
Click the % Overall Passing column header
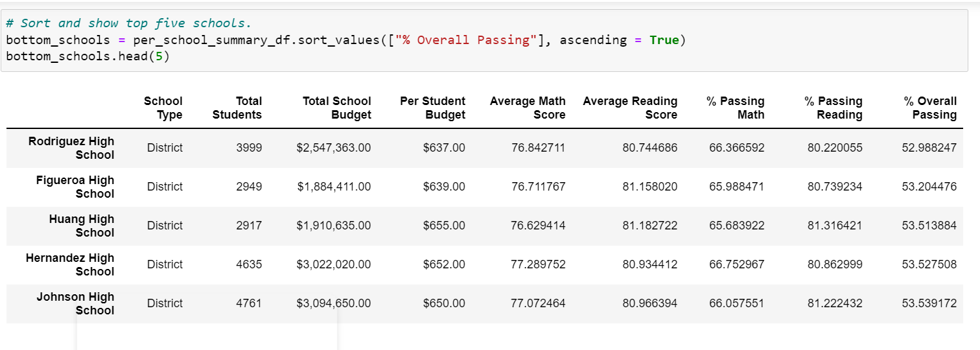(930, 108)
